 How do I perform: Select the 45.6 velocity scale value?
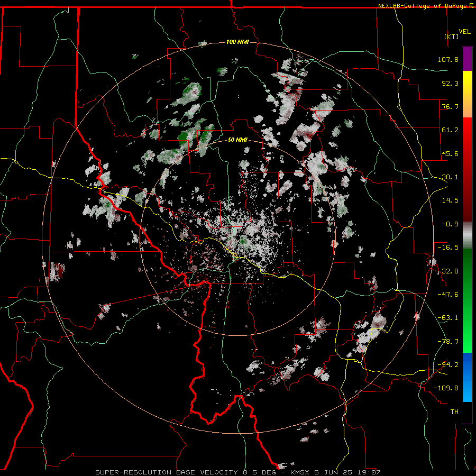tap(450, 153)
